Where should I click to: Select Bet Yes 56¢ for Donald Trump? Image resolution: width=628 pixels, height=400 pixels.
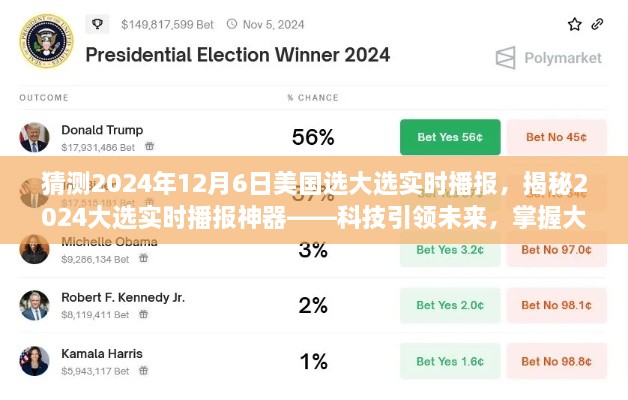[x=450, y=137]
